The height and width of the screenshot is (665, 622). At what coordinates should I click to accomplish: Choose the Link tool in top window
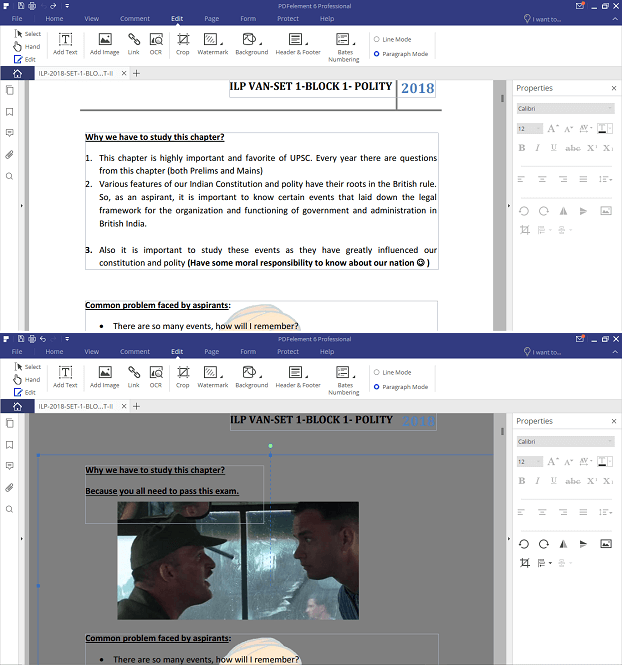(134, 44)
